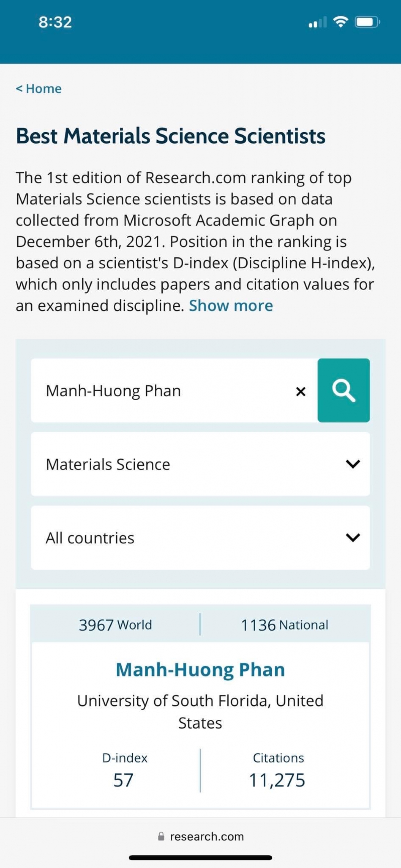Open the Materials Science discipline dropdown
Viewport: 401px width, 868px height.
(200, 464)
